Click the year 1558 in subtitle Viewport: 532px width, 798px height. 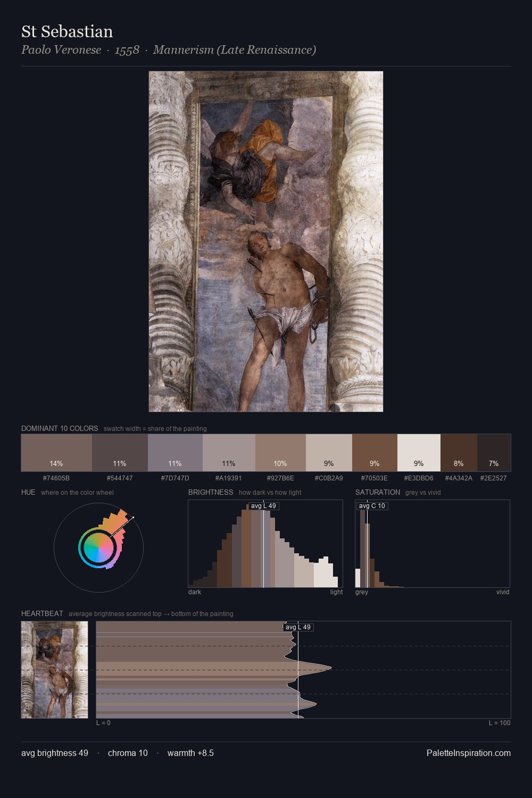click(127, 50)
